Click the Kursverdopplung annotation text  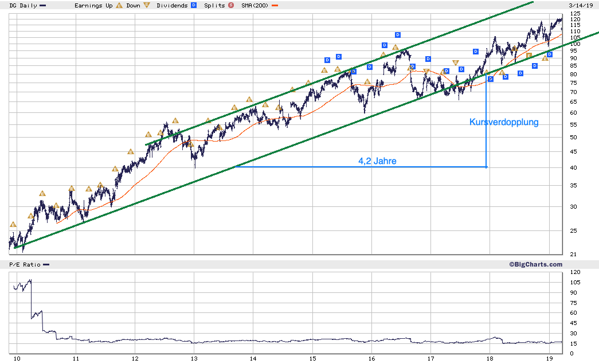(x=504, y=122)
